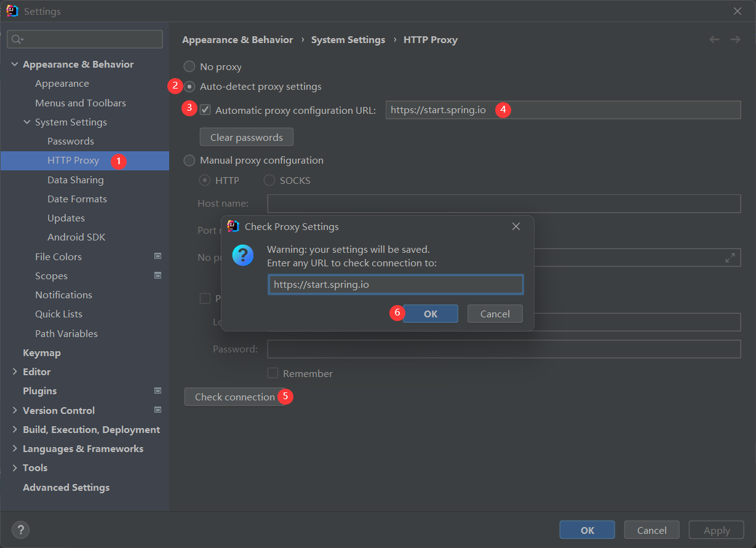Open Updates settings page
The width and height of the screenshot is (756, 548).
66,218
